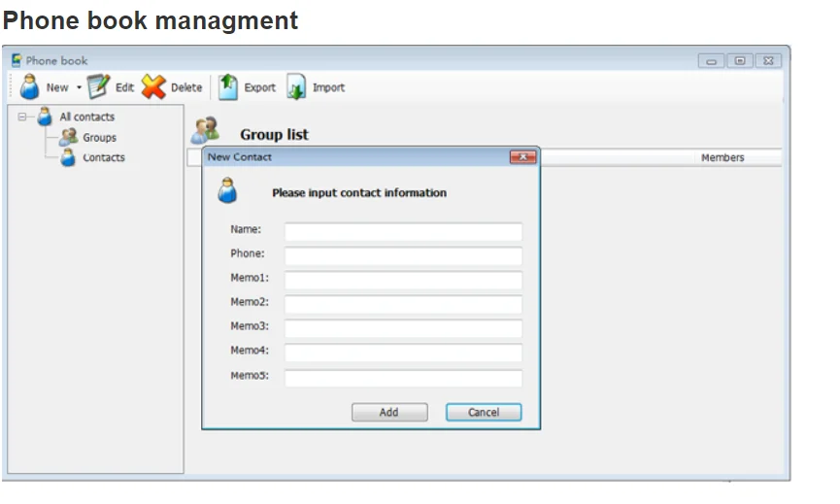Focus the Memo1 text field
The image size is (840, 504).
[x=403, y=280]
